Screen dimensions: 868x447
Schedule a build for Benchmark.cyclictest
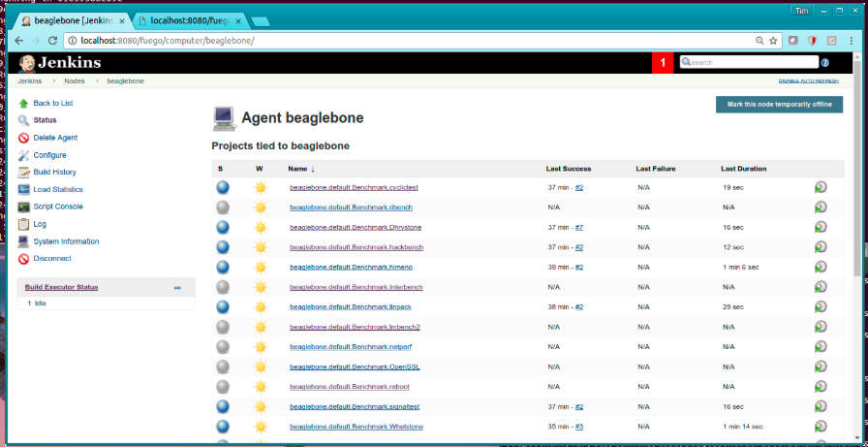point(821,187)
